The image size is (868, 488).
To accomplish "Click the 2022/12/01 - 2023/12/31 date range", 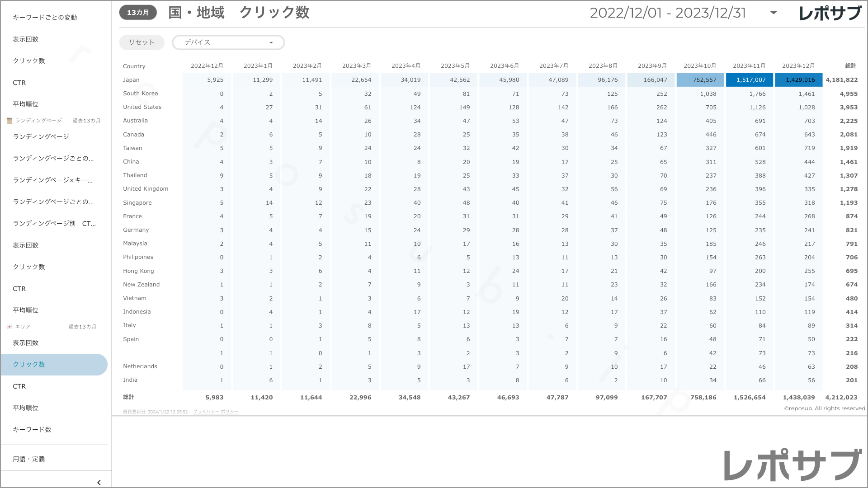I will click(668, 13).
